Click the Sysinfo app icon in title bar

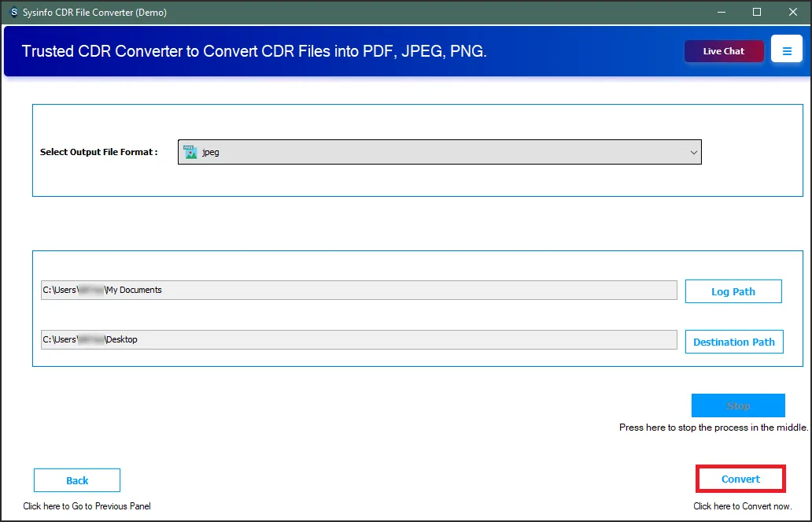click(x=13, y=13)
